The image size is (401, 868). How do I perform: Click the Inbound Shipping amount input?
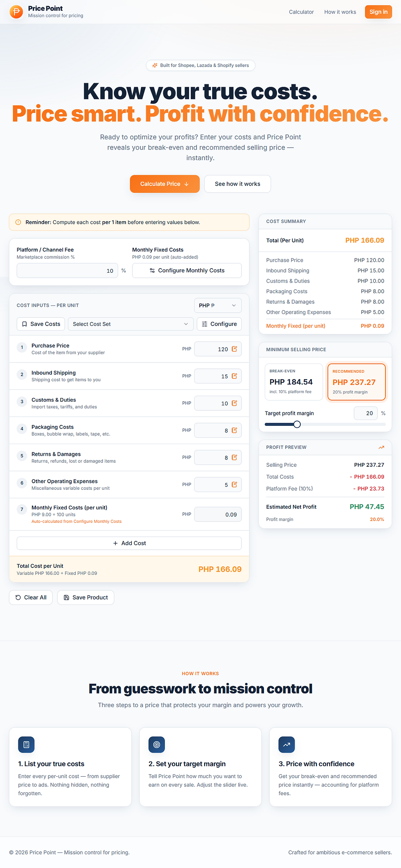(218, 376)
